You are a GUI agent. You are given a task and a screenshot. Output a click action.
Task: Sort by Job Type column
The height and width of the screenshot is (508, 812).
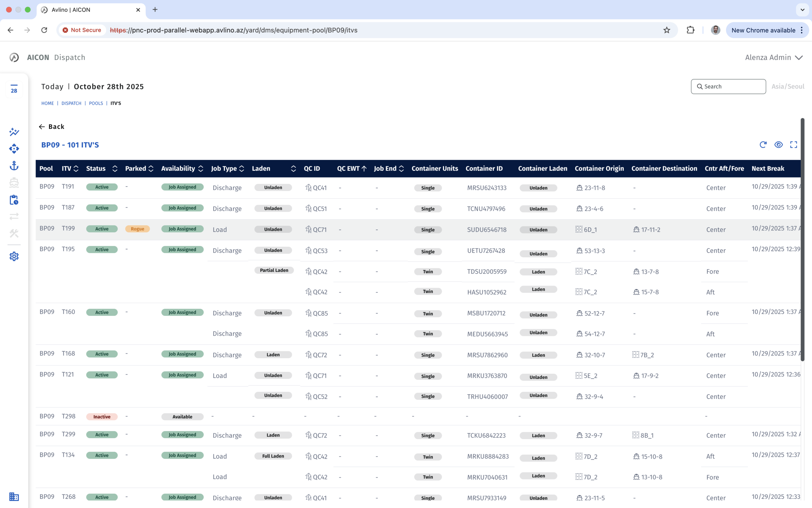pos(242,169)
